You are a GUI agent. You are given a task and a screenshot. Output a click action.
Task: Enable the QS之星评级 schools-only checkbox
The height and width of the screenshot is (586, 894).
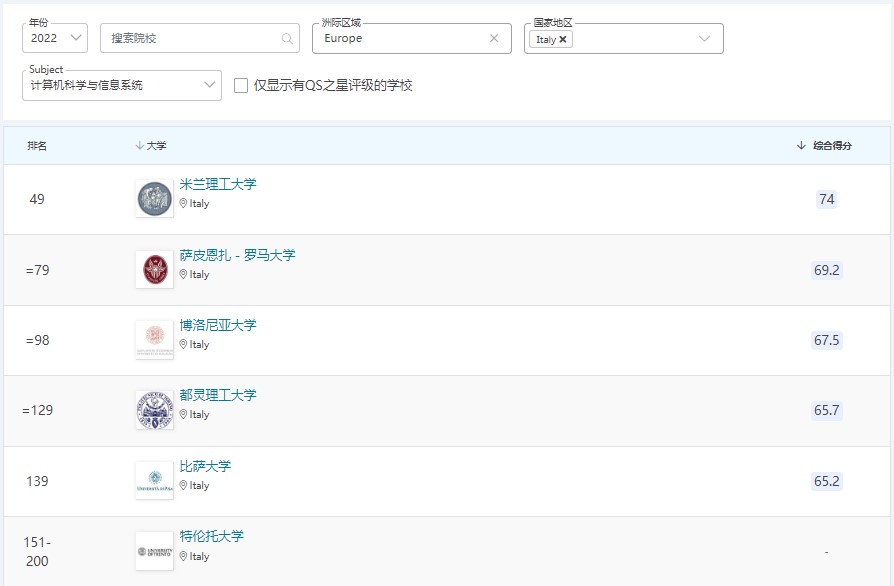point(241,86)
